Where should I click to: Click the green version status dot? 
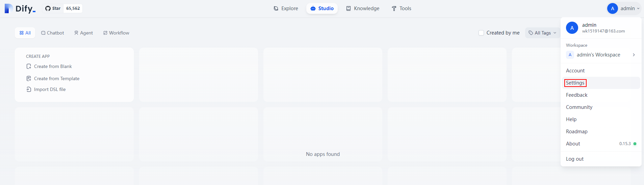tap(635, 144)
